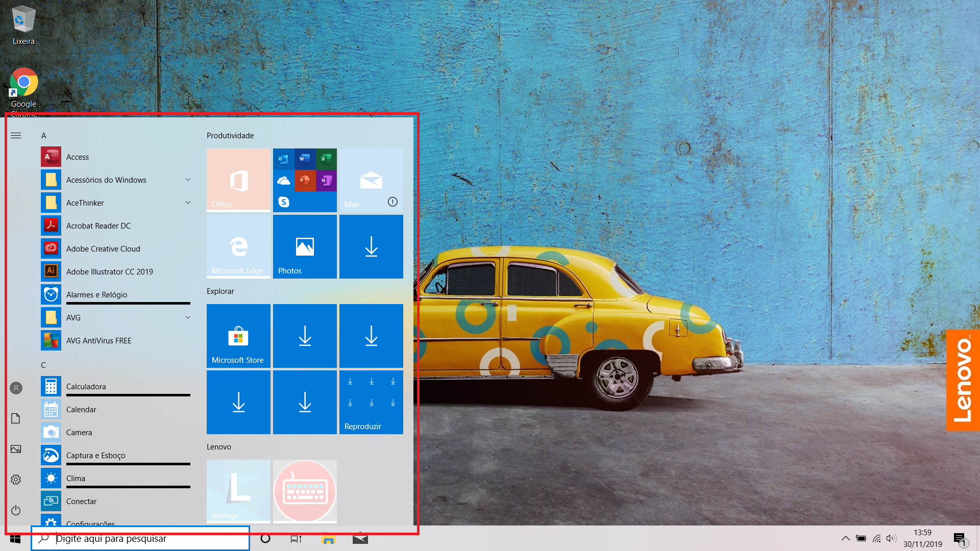Open Settings gear in Start sidebar
Screen dimensions: 980x551
click(16, 480)
